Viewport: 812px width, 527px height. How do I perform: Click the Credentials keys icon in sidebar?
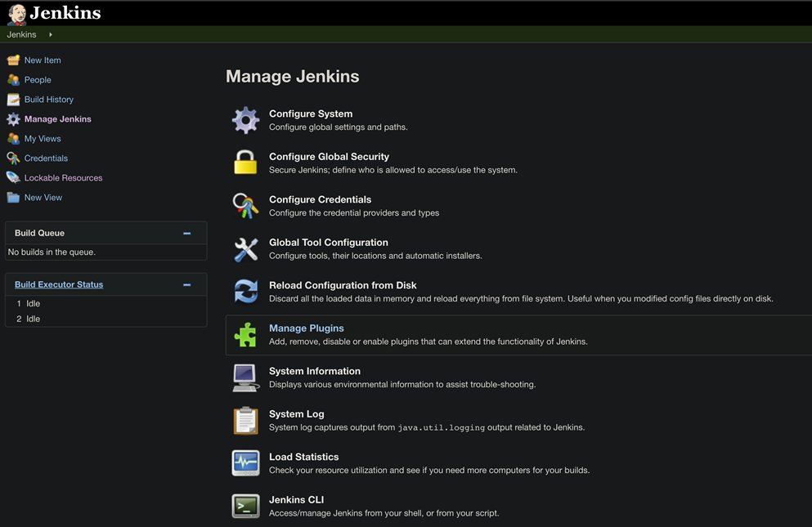point(13,158)
